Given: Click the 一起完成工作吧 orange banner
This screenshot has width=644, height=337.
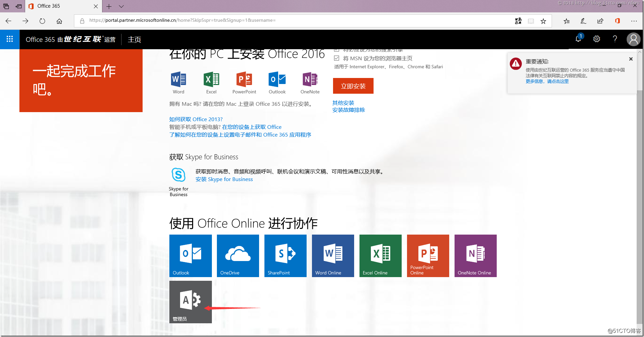Looking at the screenshot, I should pos(81,80).
